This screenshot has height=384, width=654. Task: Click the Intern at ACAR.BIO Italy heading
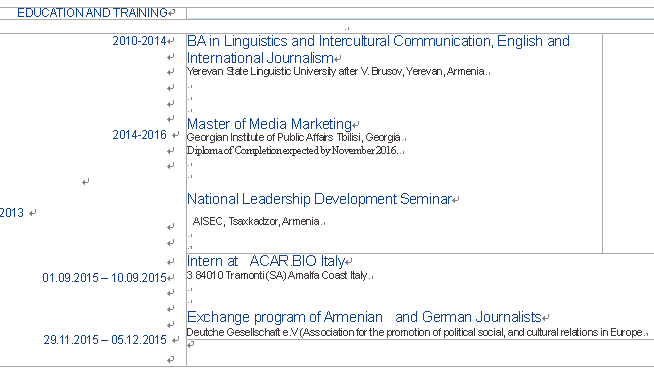(x=266, y=261)
